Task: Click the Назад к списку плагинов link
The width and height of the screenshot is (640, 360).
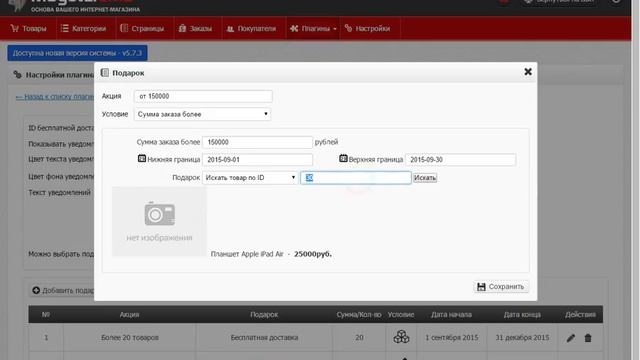Action: [55, 97]
